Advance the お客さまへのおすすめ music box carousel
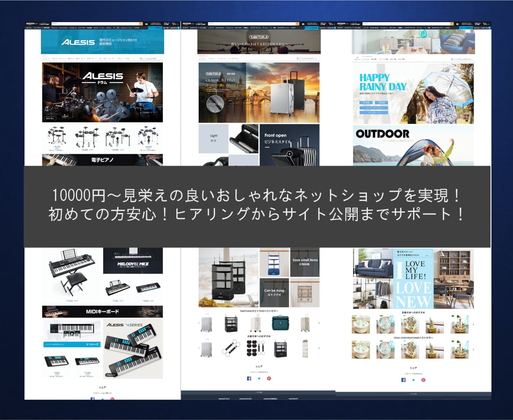513x420 pixels. coord(473,324)
